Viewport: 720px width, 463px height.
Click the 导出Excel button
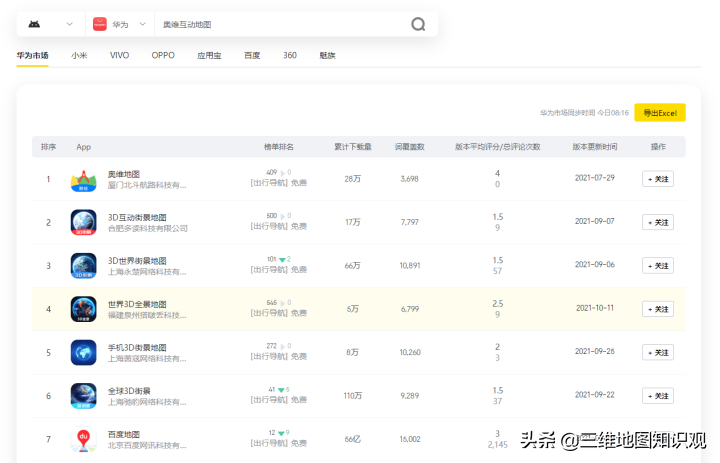[x=660, y=113]
